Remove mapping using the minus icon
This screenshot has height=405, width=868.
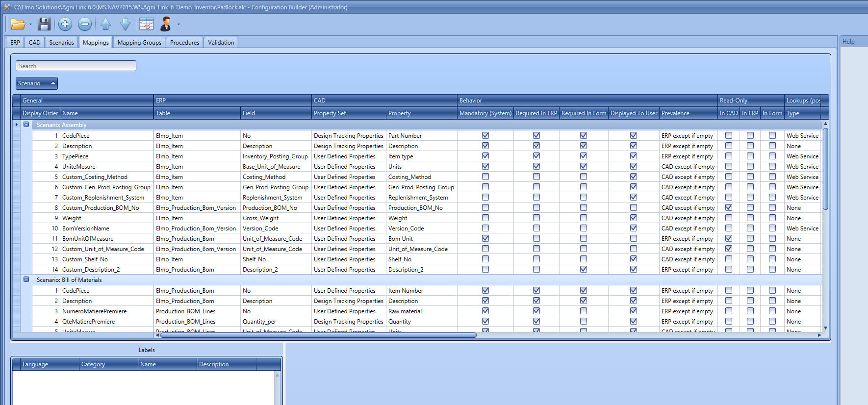[x=85, y=24]
